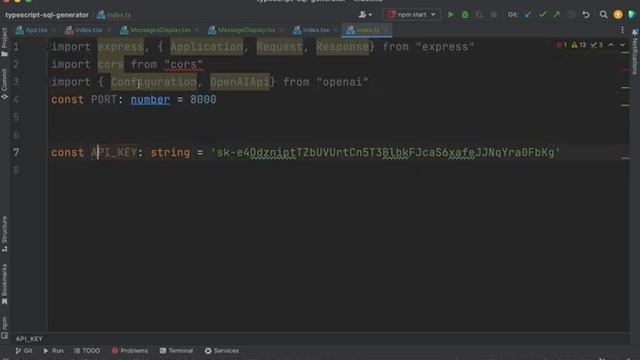Open Search Everywhere magnifier
This screenshot has width=640, height=360.
[603, 15]
